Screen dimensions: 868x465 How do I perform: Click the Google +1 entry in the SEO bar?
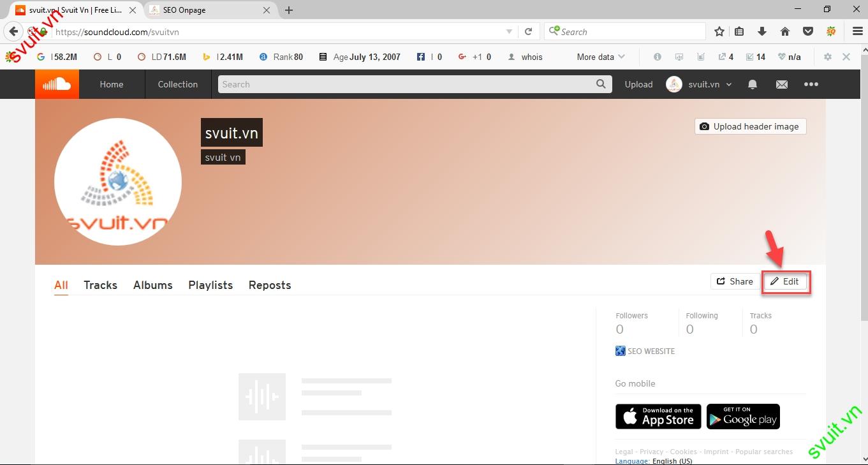[x=474, y=57]
